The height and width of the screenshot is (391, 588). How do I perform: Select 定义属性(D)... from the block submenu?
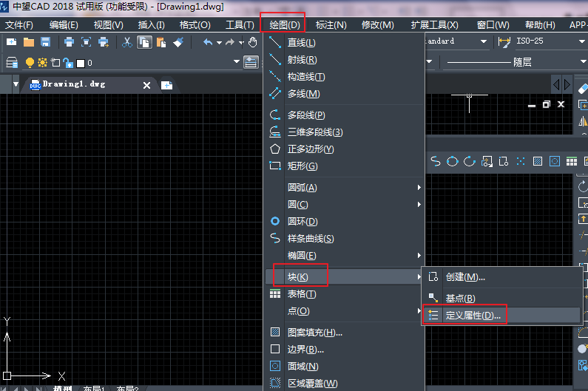click(x=473, y=316)
